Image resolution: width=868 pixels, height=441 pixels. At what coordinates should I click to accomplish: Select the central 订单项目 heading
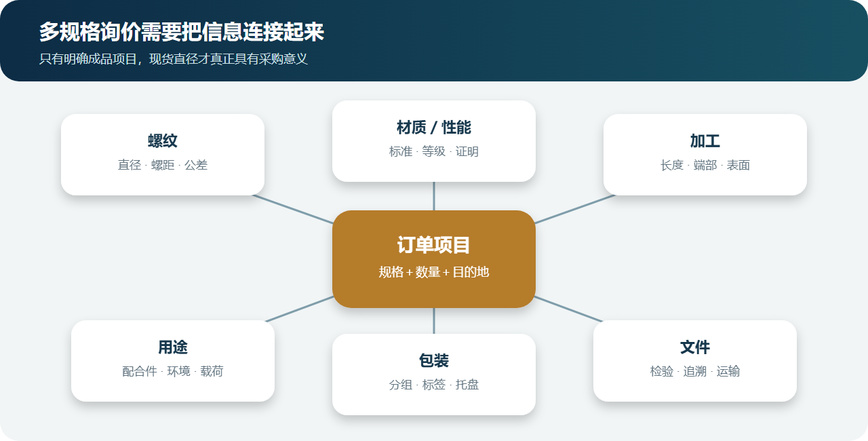(434, 245)
